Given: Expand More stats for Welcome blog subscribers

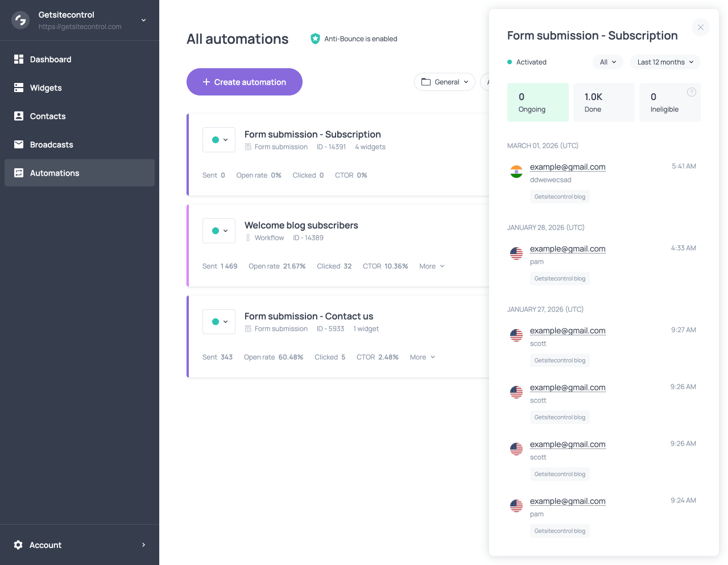Looking at the screenshot, I should coord(432,266).
